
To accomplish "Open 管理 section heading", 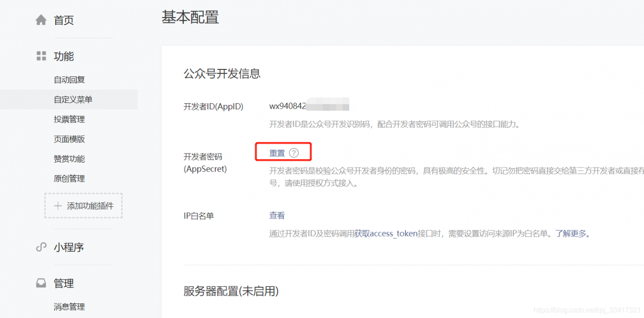I will point(64,283).
